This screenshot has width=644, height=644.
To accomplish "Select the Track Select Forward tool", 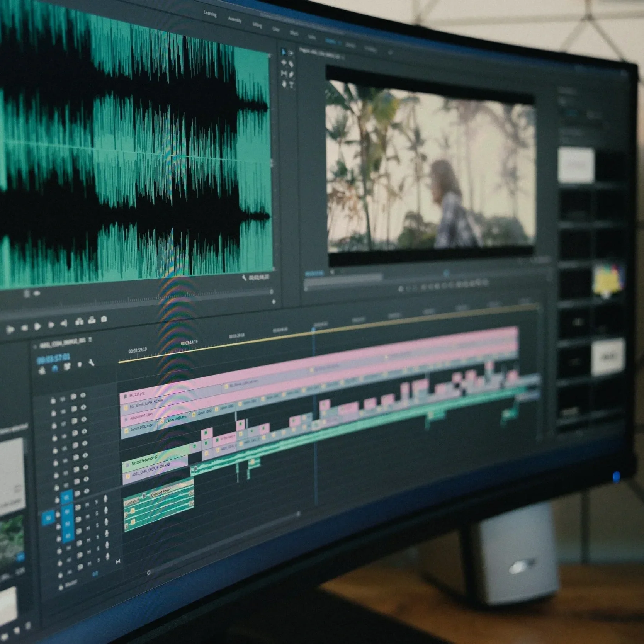I will coord(291,53).
